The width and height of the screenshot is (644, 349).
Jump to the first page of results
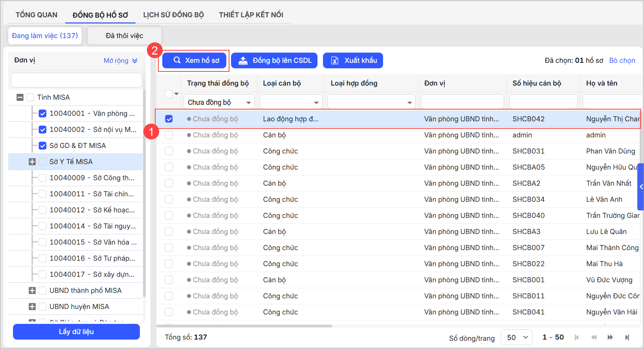(577, 337)
